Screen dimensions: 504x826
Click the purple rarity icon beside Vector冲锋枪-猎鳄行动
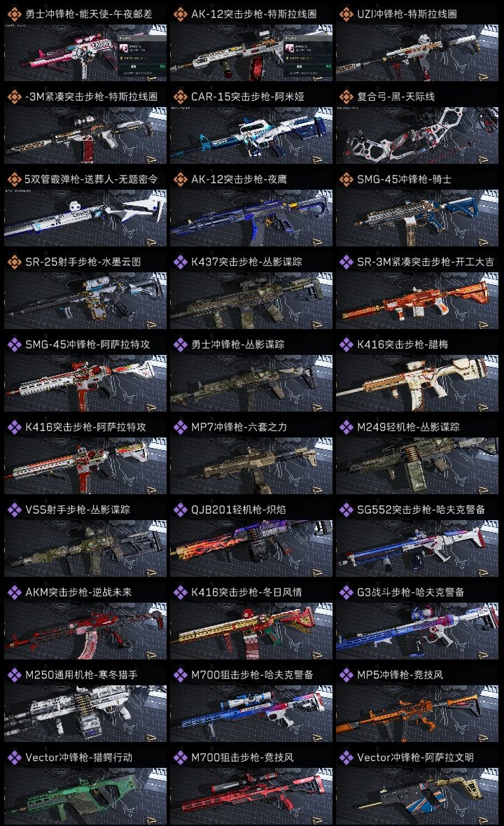(14, 757)
